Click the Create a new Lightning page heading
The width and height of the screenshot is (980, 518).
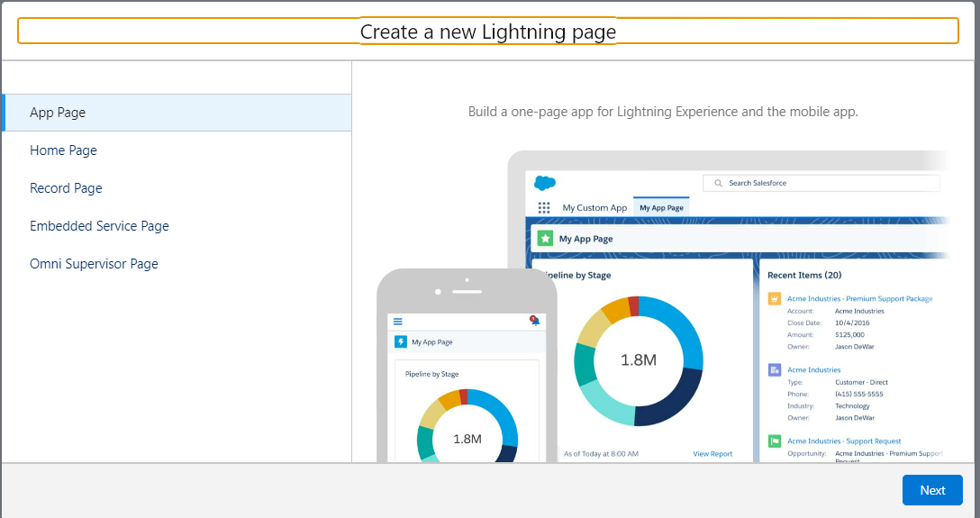488,32
